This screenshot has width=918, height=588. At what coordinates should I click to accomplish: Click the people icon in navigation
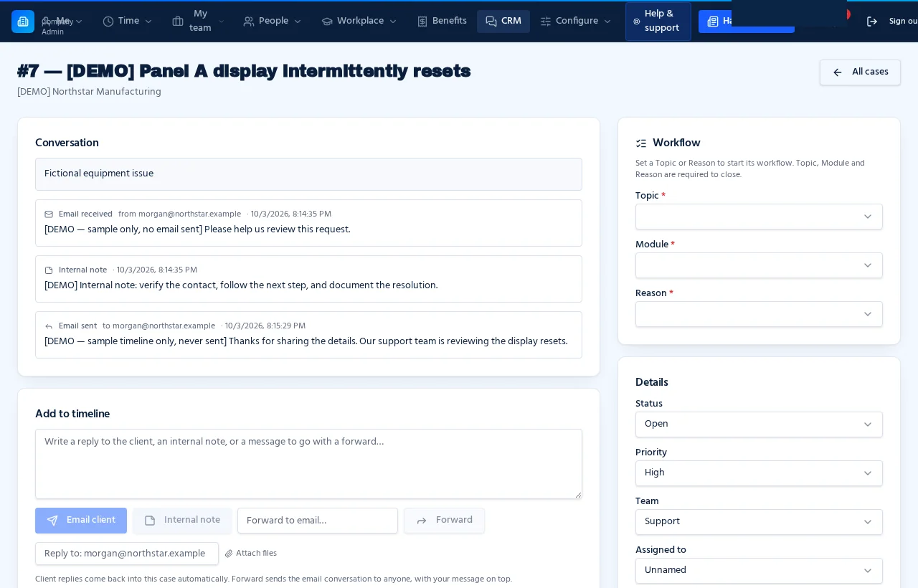(x=249, y=22)
